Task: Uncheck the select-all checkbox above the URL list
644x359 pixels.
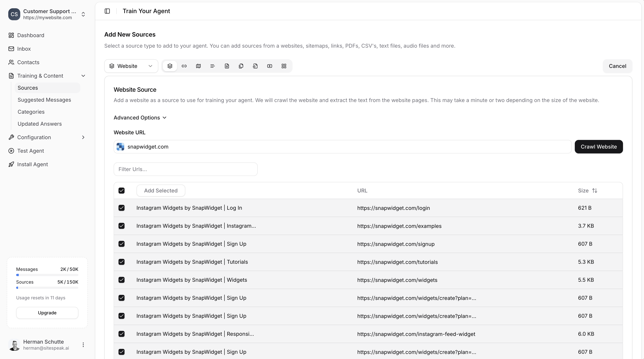Action: [122, 191]
